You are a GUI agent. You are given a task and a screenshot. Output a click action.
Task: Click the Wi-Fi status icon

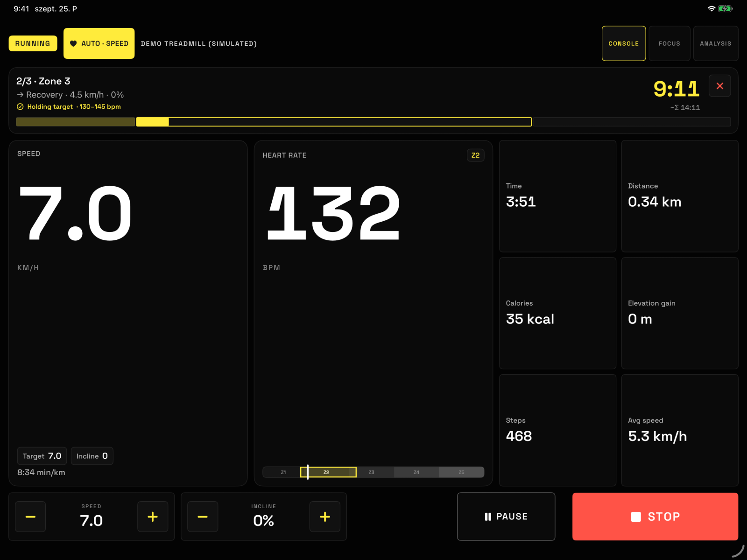pos(712,9)
